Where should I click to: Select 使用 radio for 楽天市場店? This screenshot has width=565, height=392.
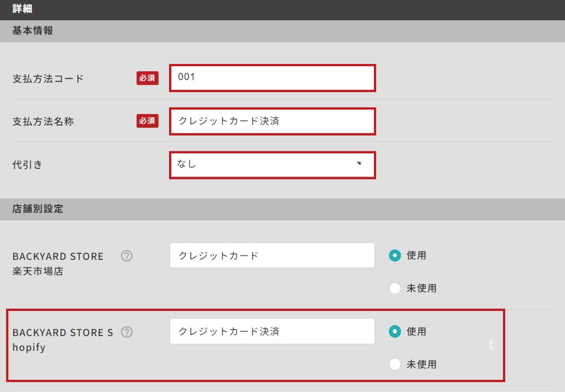395,255
